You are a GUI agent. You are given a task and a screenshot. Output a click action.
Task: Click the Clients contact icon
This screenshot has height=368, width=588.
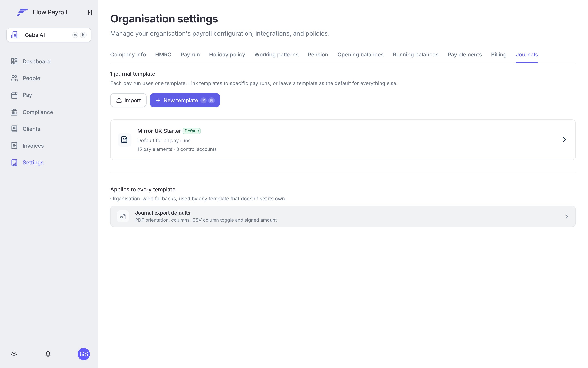14,129
